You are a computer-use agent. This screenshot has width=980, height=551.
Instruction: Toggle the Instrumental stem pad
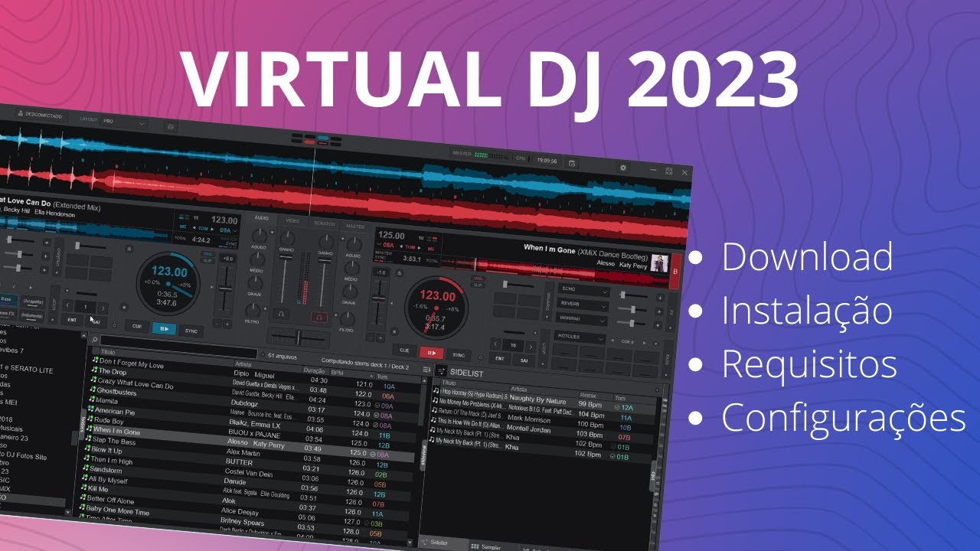point(31,315)
